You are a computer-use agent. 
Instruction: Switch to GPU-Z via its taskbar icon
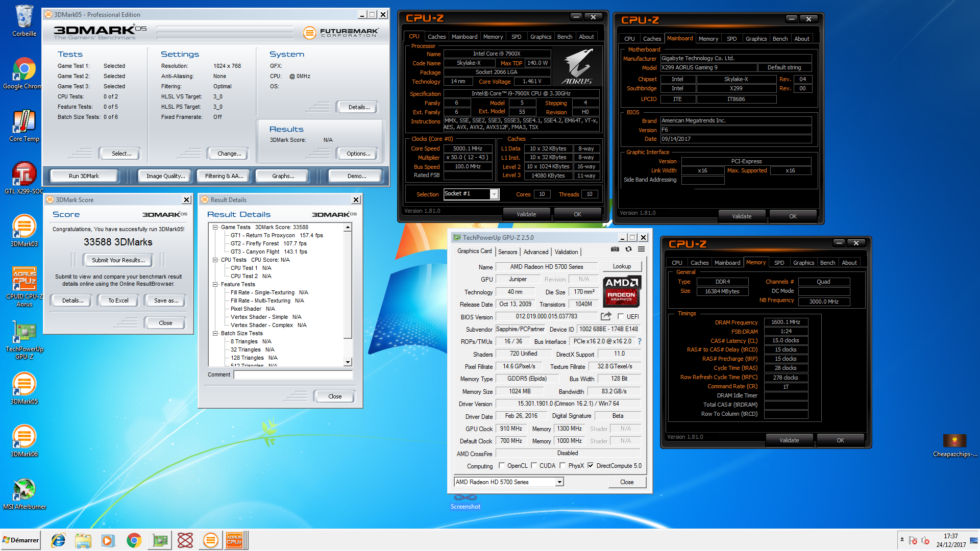[x=160, y=540]
